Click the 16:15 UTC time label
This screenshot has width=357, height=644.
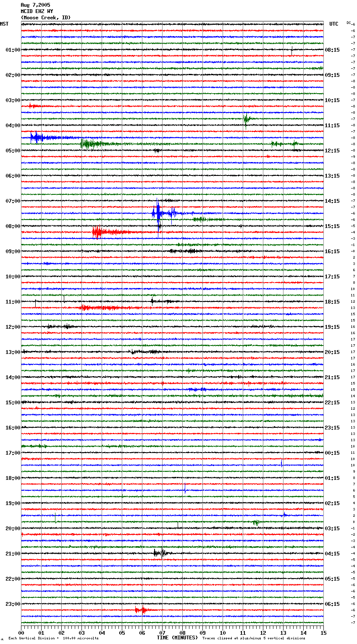(x=332, y=251)
